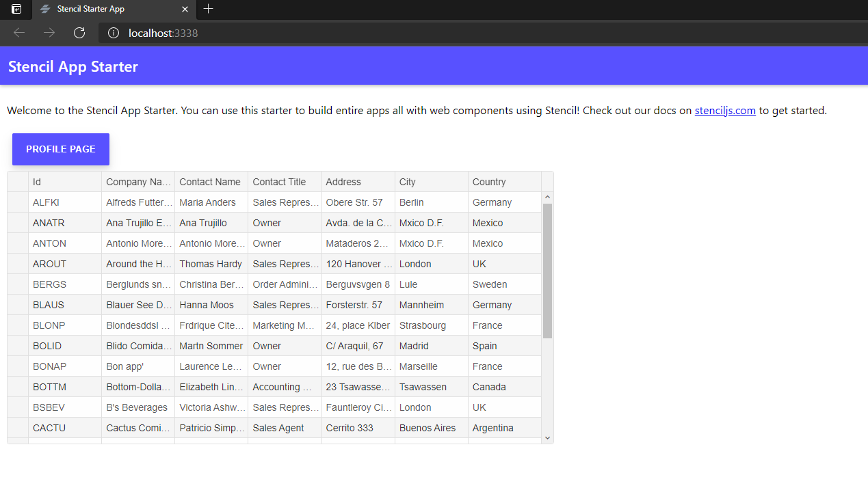Select the BOTTM id cell
The height and width of the screenshot is (488, 868).
(x=65, y=387)
